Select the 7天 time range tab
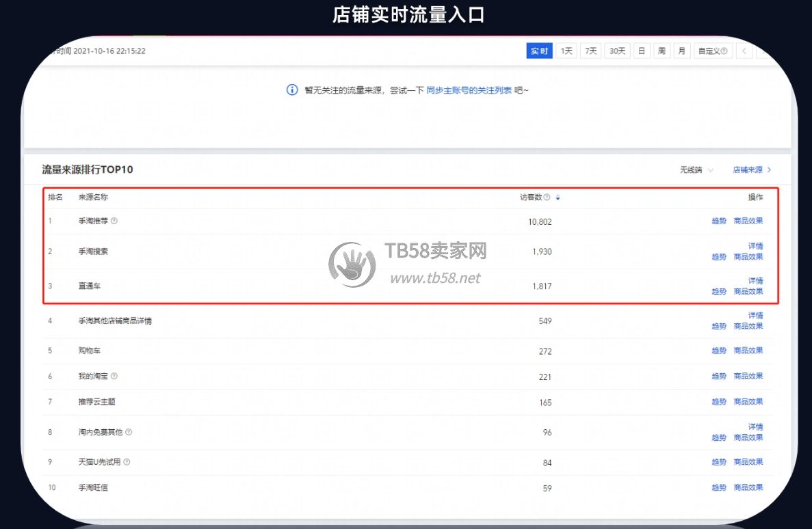This screenshot has width=812, height=529. (x=591, y=51)
